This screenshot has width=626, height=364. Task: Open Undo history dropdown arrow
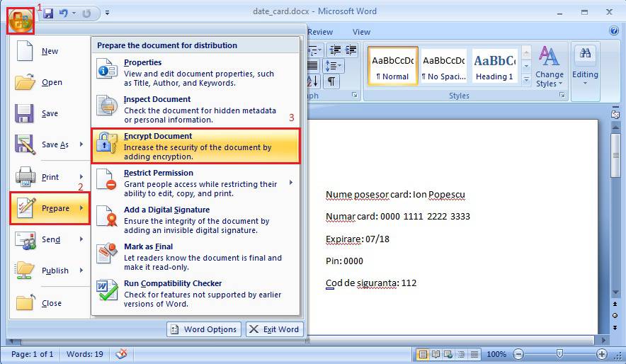[74, 13]
